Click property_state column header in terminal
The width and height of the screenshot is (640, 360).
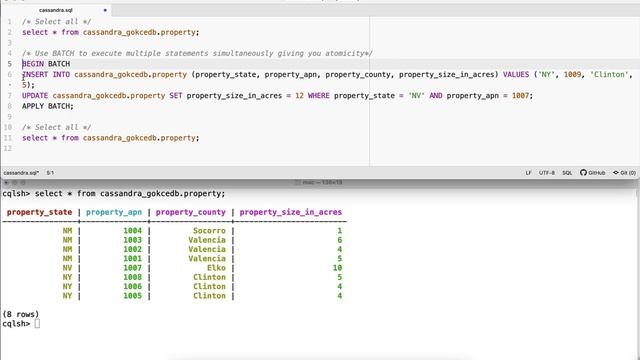click(x=39, y=212)
